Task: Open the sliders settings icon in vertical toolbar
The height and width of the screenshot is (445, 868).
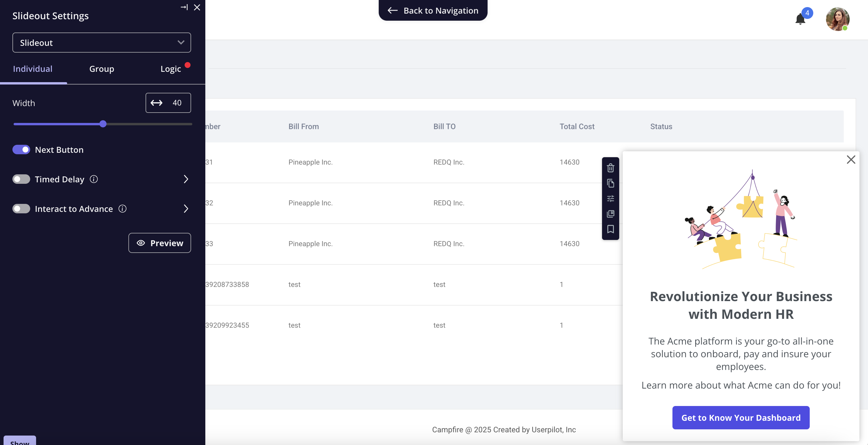Action: (x=610, y=199)
